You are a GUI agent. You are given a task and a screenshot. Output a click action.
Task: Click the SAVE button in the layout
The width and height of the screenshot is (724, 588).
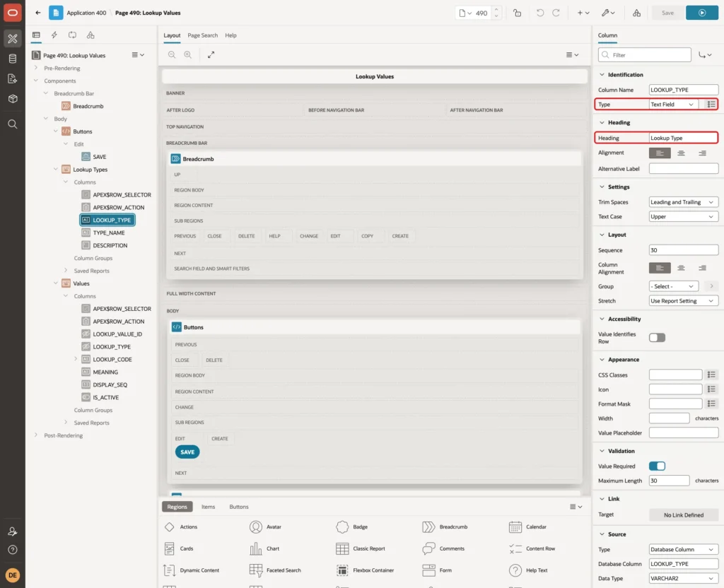(x=187, y=452)
